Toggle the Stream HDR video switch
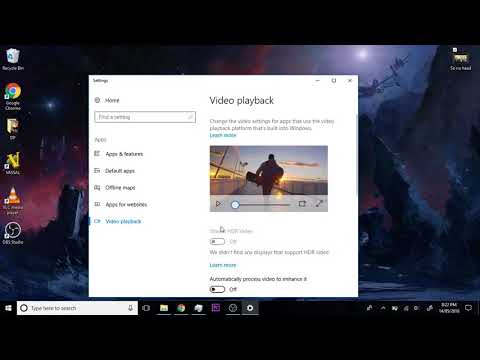 pos(217,241)
